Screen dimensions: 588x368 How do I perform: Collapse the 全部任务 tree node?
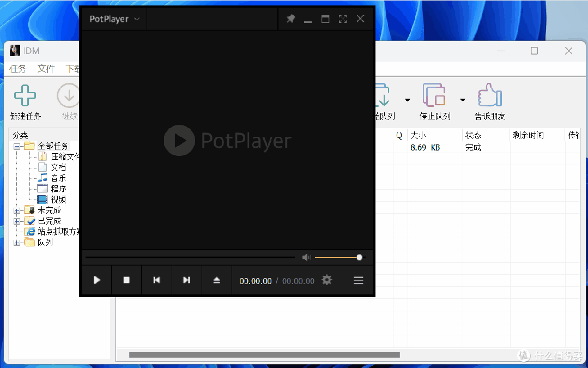click(x=17, y=147)
